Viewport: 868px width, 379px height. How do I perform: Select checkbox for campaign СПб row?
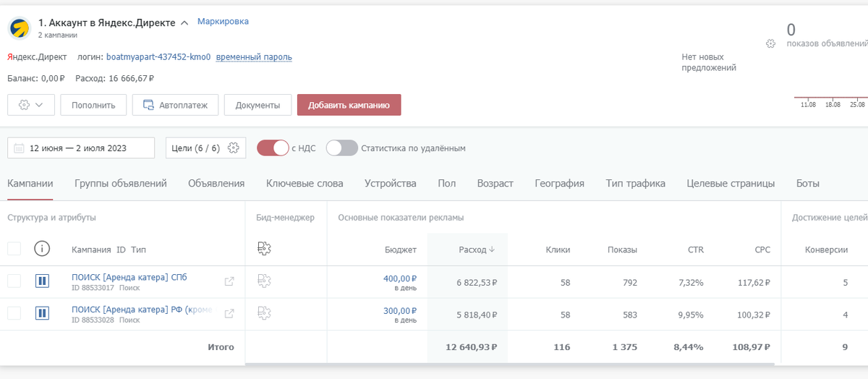[x=14, y=281]
